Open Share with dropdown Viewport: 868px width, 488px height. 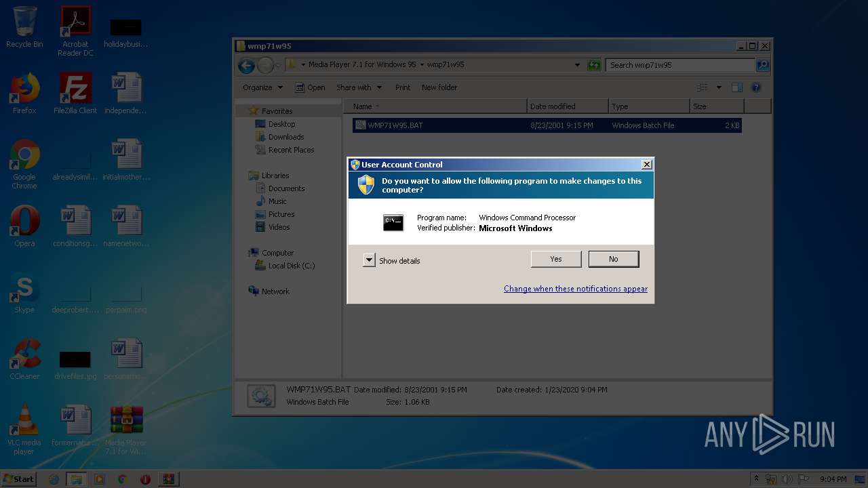(359, 87)
